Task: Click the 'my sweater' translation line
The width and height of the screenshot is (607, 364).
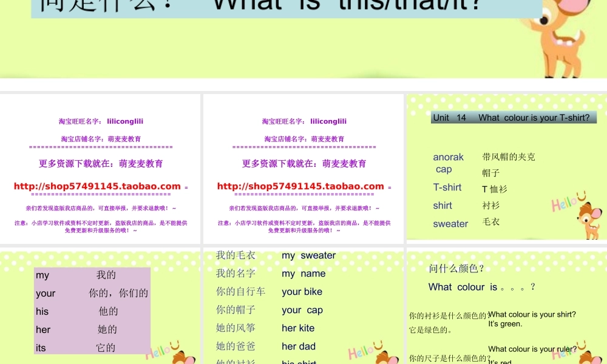Action: tap(308, 255)
